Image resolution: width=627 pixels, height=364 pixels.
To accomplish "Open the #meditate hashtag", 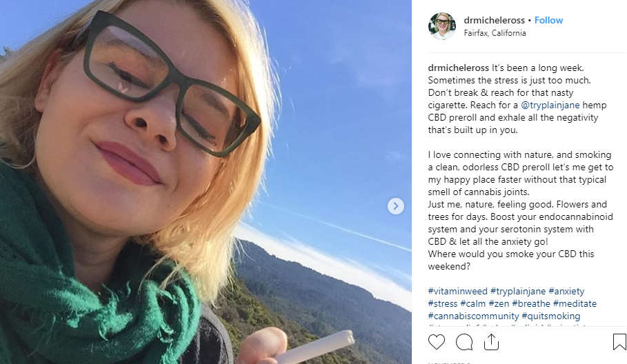I will pyautogui.click(x=575, y=303).
